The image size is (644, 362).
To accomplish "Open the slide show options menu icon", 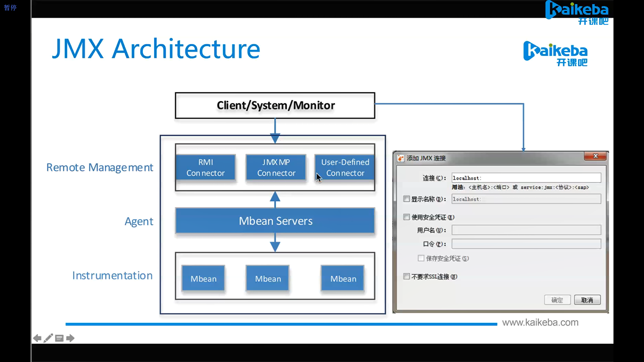I will [59, 338].
